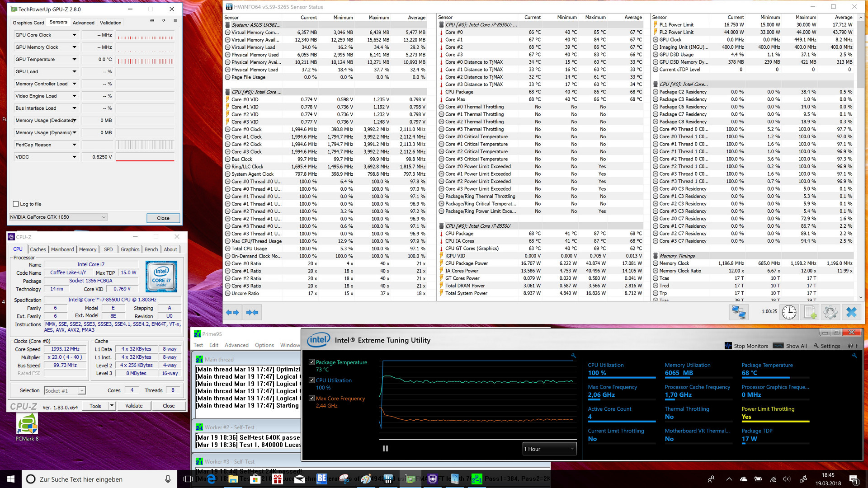The image size is (868, 488).
Task: Open HWiNFO sensor settings gear
Action: 830,312
